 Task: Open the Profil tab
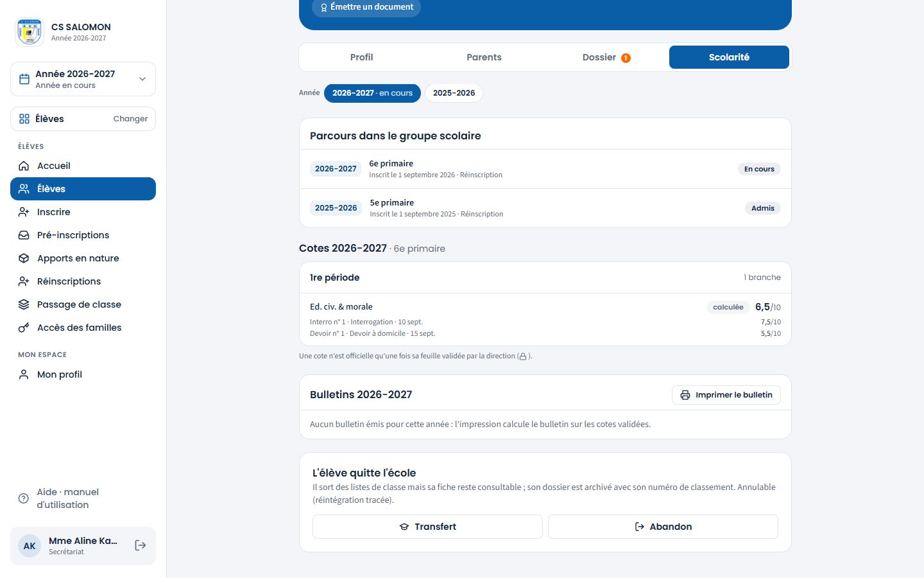(361, 57)
